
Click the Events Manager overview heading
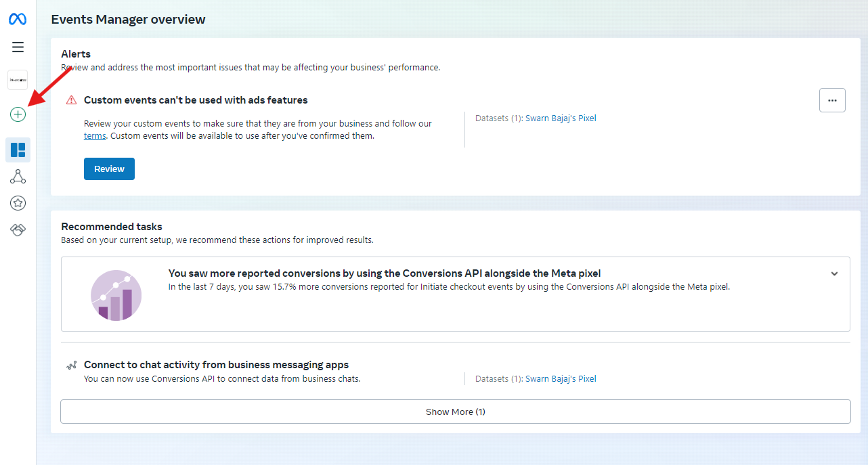[x=128, y=20]
